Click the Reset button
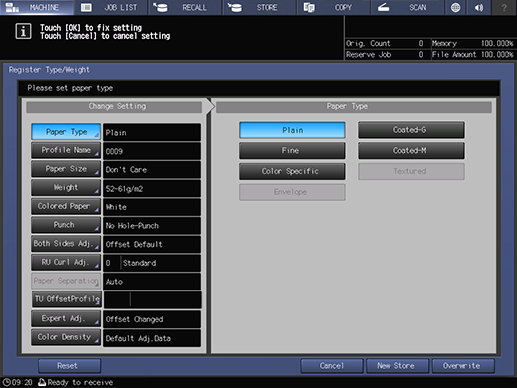This screenshot has width=517, height=388. pyautogui.click(x=69, y=366)
